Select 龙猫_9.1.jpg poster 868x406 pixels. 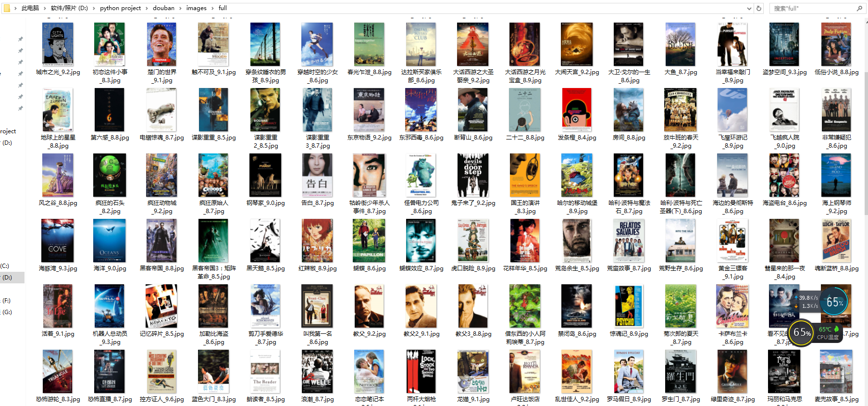(473, 371)
